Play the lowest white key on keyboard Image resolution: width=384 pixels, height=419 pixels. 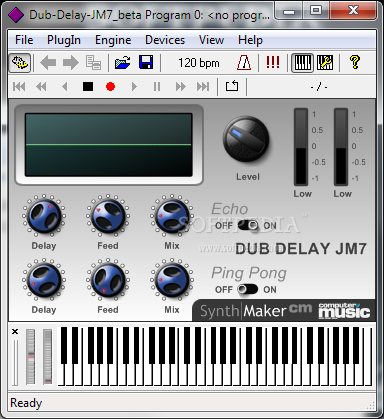coord(62,375)
